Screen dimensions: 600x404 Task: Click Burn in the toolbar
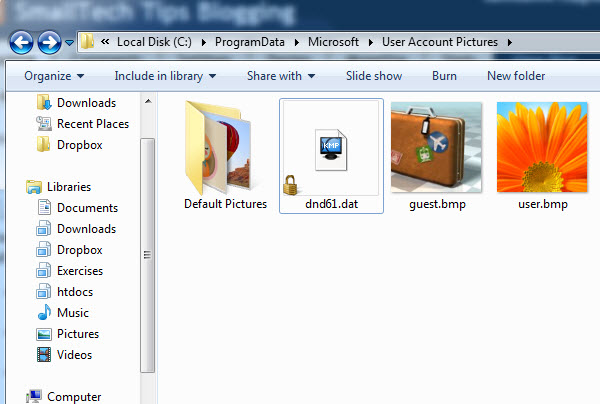pos(444,76)
